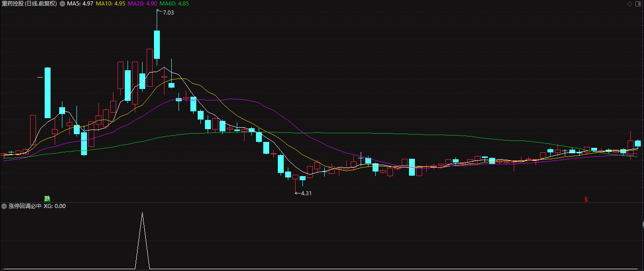Click the 涨停回调必中 indicator name
Screen dimensions: 644x271
click(25, 206)
